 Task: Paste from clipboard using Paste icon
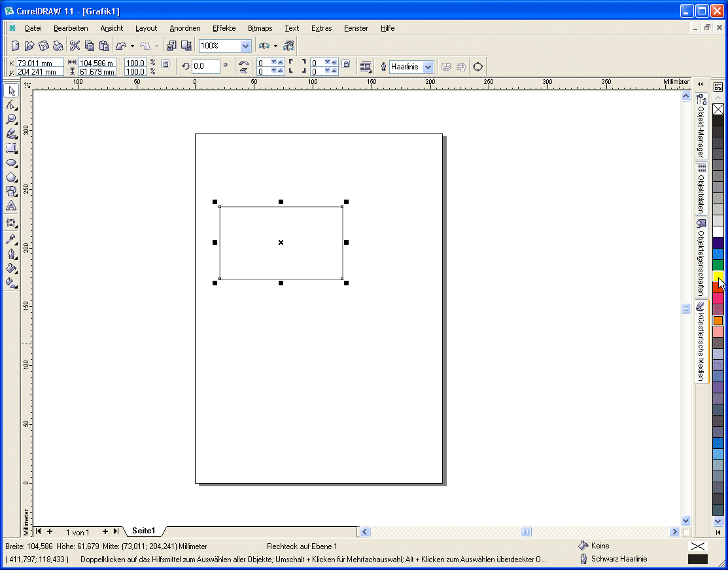(x=105, y=46)
